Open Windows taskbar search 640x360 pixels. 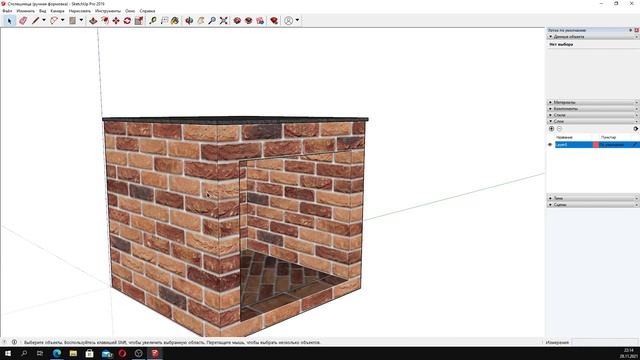(x=24, y=353)
